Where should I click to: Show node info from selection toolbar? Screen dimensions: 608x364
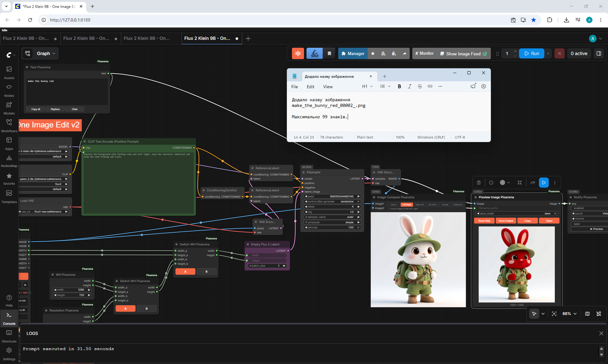click(491, 182)
